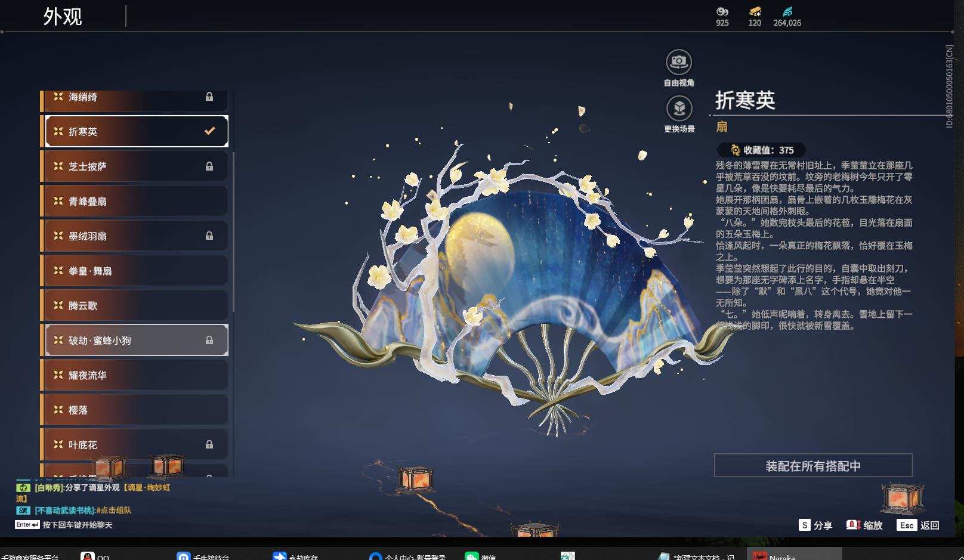
Task: Click the lock icon on 海绡绮 row
Action: coord(209,97)
